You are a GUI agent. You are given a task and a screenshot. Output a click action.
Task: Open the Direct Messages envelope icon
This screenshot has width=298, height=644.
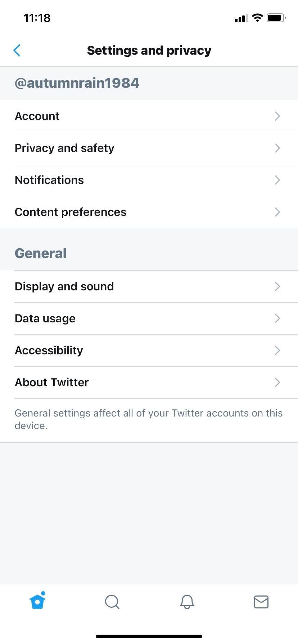(x=261, y=602)
